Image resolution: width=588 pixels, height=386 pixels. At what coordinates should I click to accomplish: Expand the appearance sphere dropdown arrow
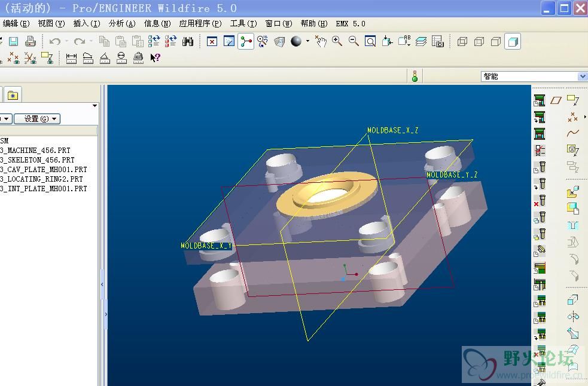pyautogui.click(x=307, y=41)
